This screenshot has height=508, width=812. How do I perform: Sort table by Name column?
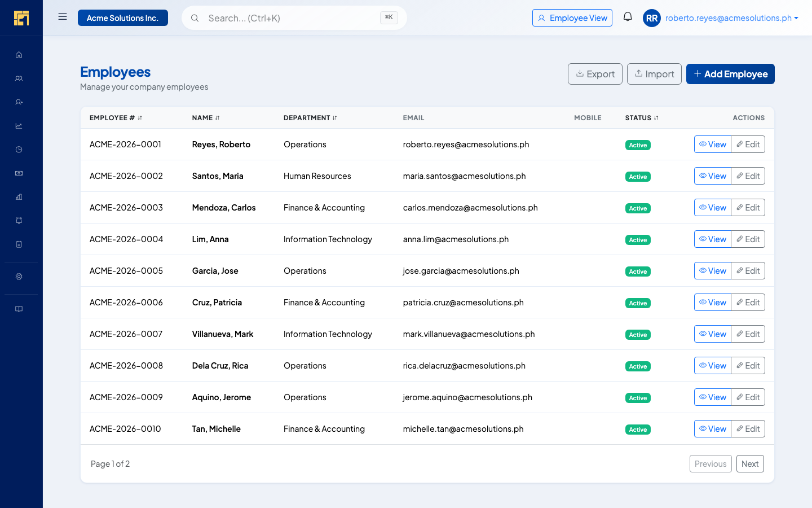(206, 118)
